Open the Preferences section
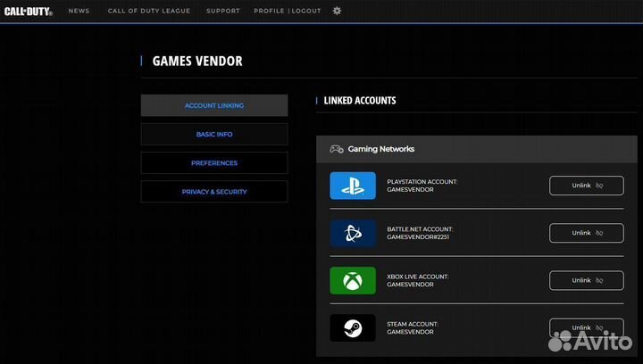 (214, 163)
